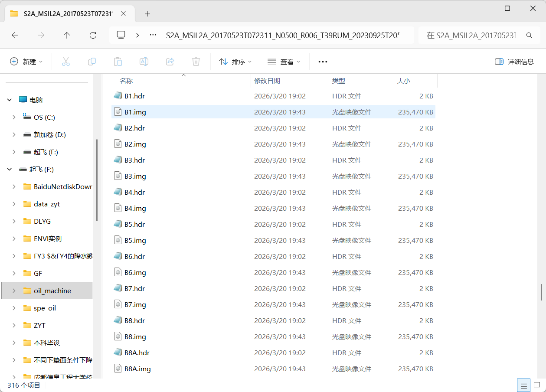Screen dimensions: 546x392
Task: Open the three-dot More options menu
Action: (x=323, y=62)
